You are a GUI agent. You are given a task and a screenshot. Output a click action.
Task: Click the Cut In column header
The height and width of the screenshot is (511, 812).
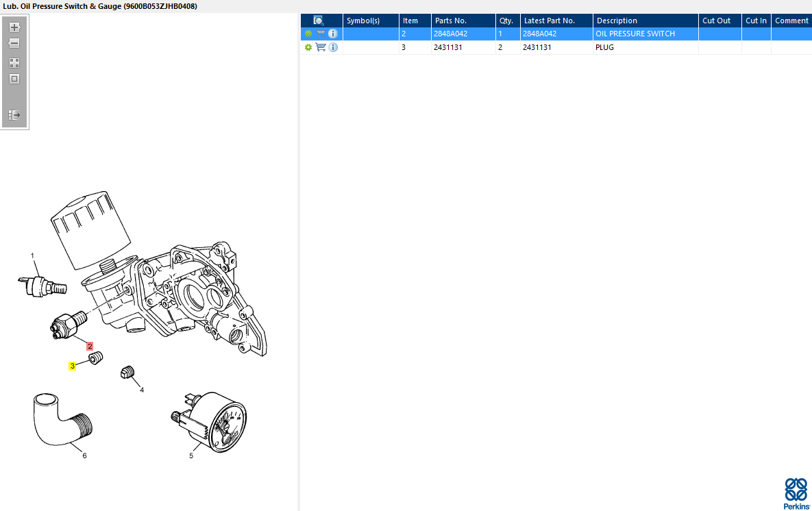(756, 21)
